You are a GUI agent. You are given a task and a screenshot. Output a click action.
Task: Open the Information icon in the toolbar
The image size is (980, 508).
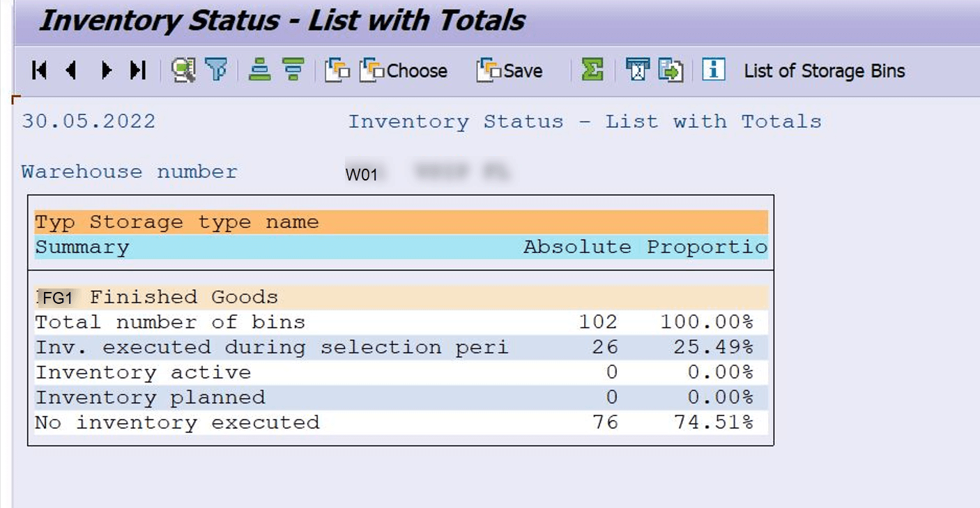coord(713,70)
